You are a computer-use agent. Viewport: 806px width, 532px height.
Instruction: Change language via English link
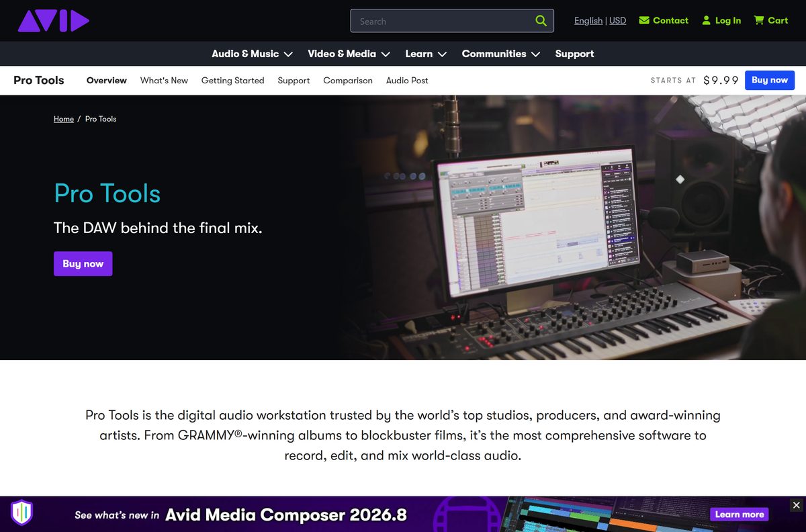[x=588, y=21]
